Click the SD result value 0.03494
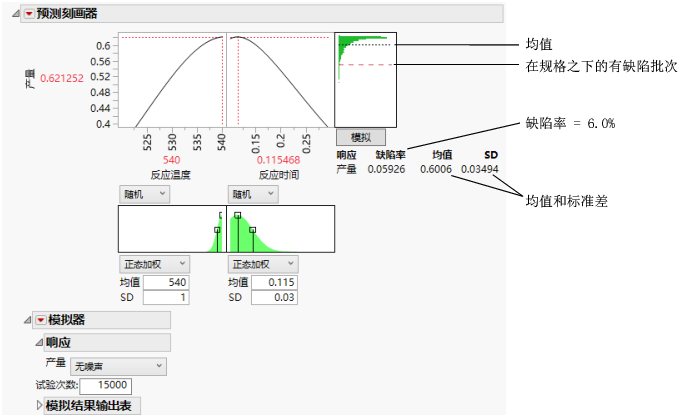Image resolution: width=692 pixels, height=417 pixels. (480, 169)
